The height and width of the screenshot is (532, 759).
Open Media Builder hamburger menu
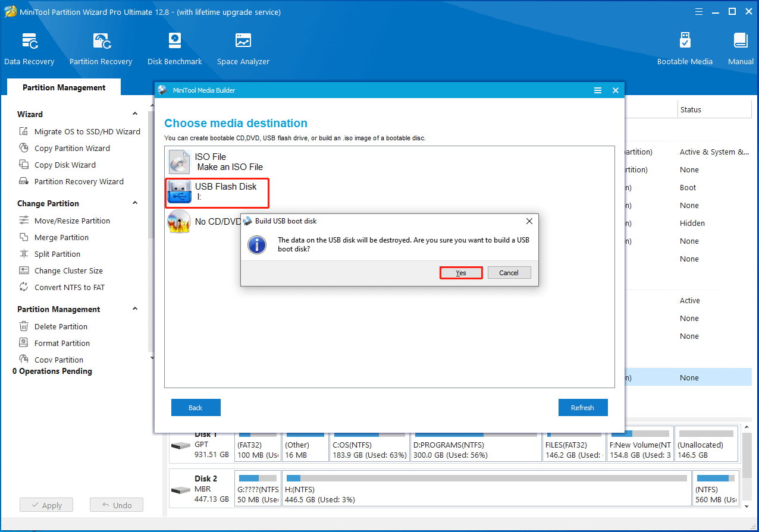[x=598, y=90]
